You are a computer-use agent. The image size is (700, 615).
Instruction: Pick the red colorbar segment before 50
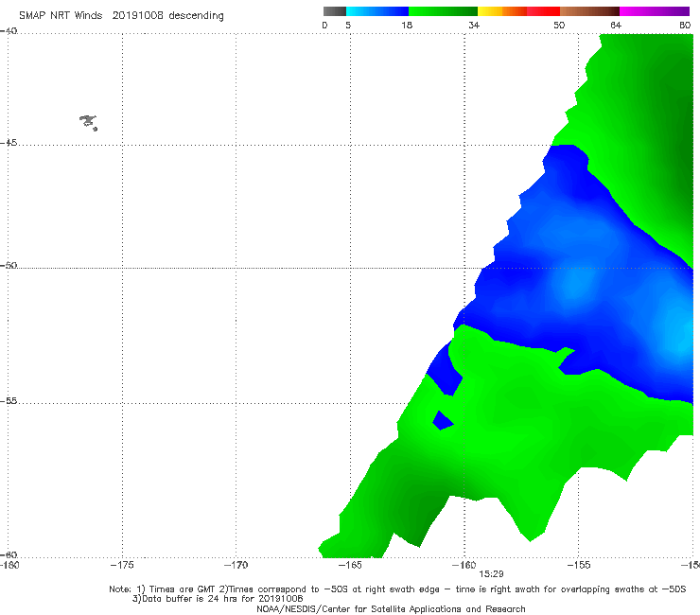pyautogui.click(x=543, y=11)
